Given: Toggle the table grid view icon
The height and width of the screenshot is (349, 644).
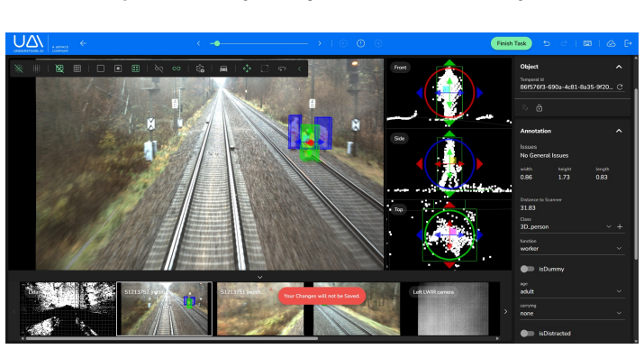Looking at the screenshot, I should pos(77,69).
